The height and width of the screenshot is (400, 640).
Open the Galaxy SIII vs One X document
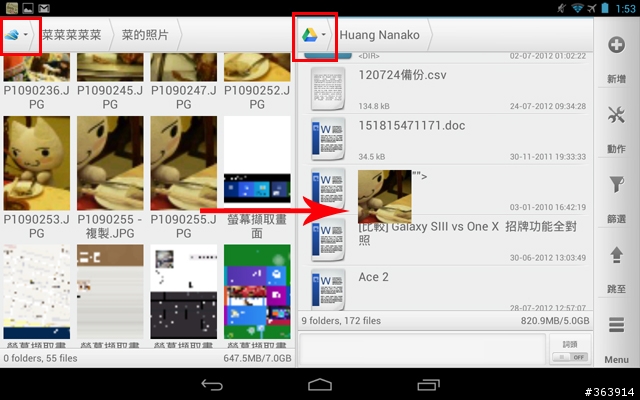point(446,240)
